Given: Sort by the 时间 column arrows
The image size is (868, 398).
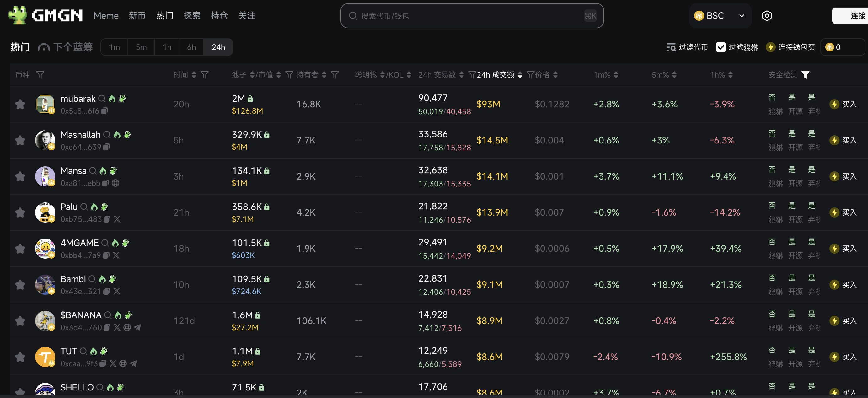Looking at the screenshot, I should 194,74.
